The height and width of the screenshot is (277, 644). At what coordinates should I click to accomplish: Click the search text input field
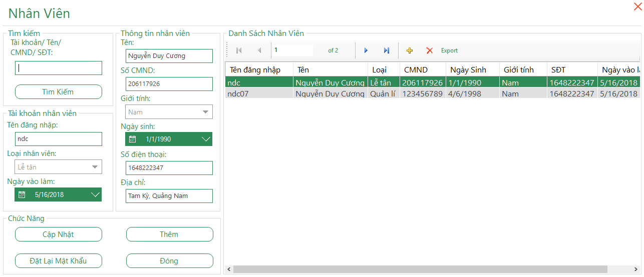[x=59, y=68]
